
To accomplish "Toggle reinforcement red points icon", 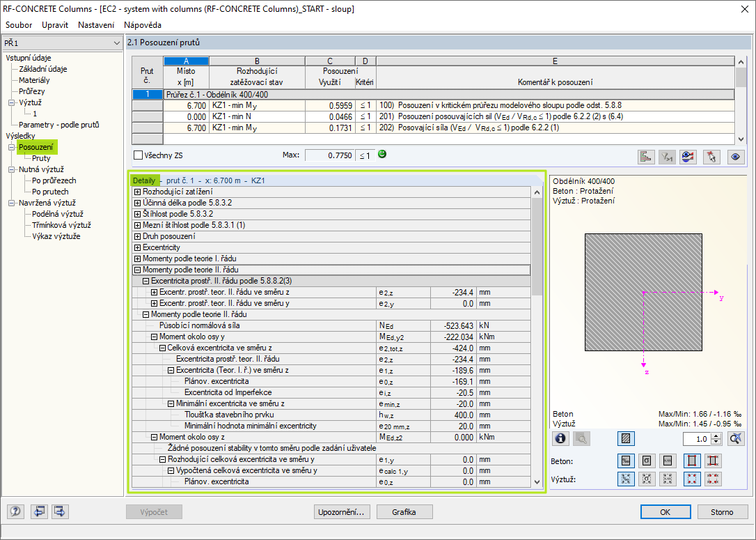I will 692,479.
